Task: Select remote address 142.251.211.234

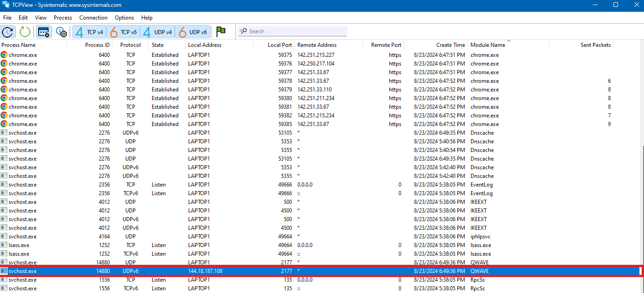Action: tap(316, 98)
